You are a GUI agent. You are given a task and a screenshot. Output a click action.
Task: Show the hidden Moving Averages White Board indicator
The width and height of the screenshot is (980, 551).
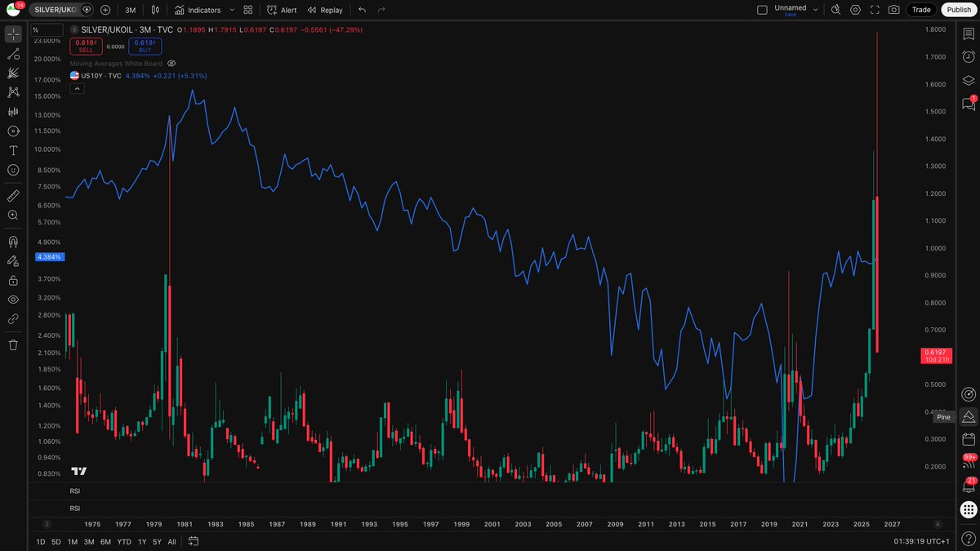pyautogui.click(x=171, y=63)
